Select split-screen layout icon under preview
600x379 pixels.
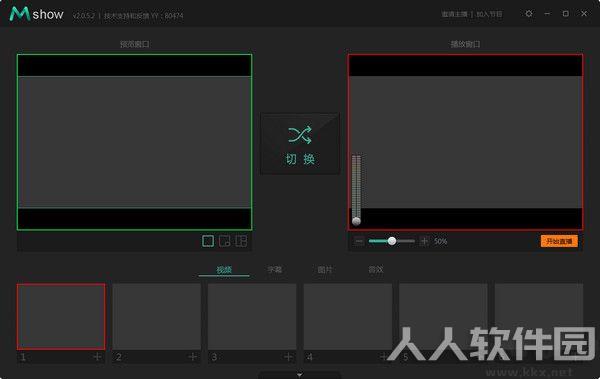pos(241,241)
